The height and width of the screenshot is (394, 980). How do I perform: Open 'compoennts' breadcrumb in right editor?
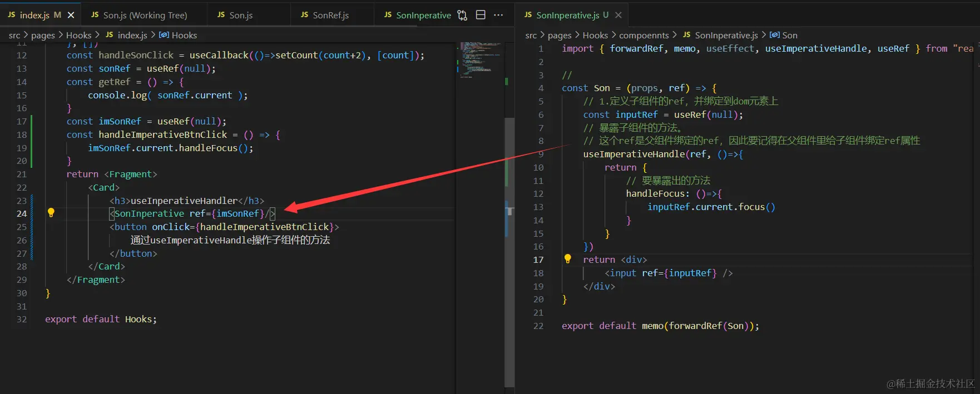[x=644, y=35]
